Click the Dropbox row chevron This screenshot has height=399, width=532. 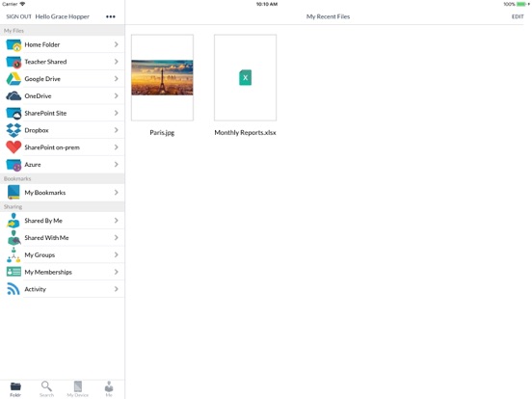pos(116,130)
